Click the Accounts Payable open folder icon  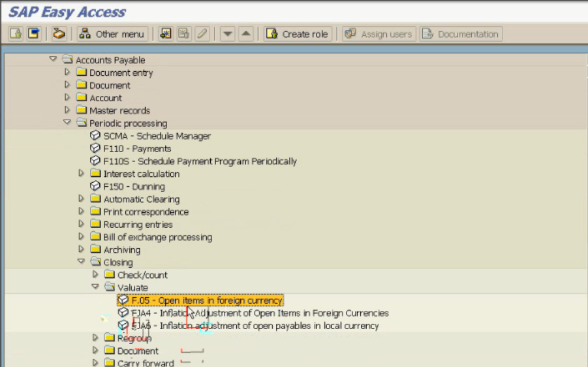tap(68, 59)
